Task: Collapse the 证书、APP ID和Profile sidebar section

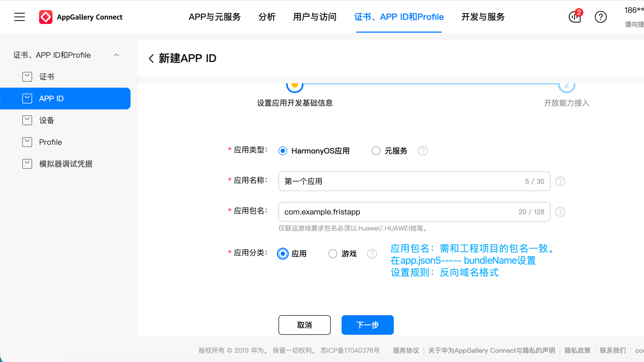Action: tap(116, 55)
